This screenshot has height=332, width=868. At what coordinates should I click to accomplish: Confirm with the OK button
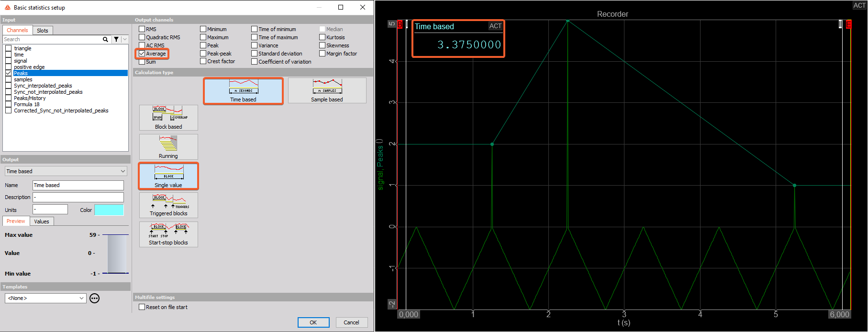click(313, 322)
